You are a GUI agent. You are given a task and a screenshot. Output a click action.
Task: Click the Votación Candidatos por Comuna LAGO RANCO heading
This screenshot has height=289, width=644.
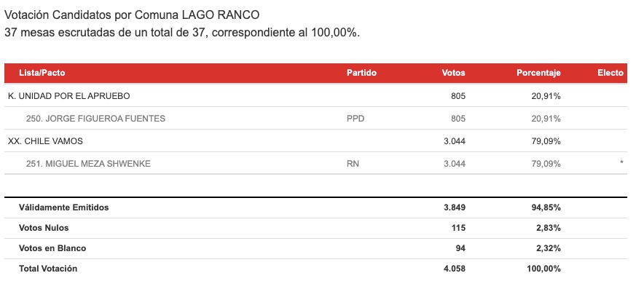(x=132, y=15)
